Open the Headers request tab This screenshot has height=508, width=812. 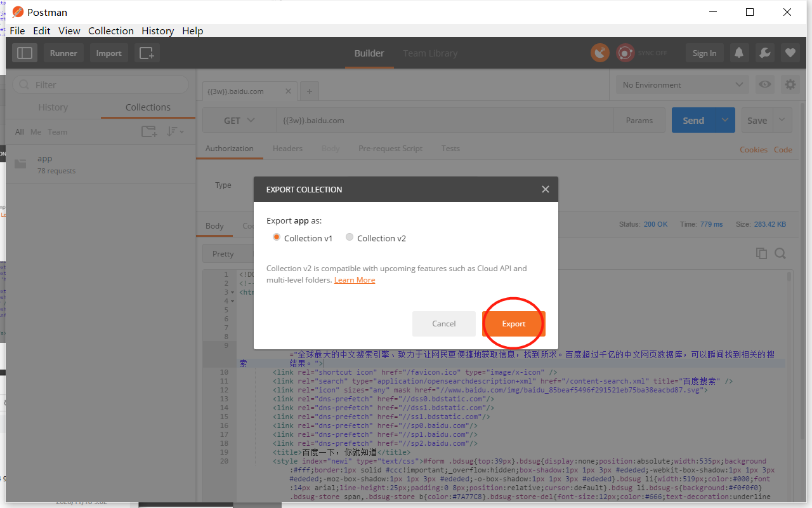pos(287,149)
